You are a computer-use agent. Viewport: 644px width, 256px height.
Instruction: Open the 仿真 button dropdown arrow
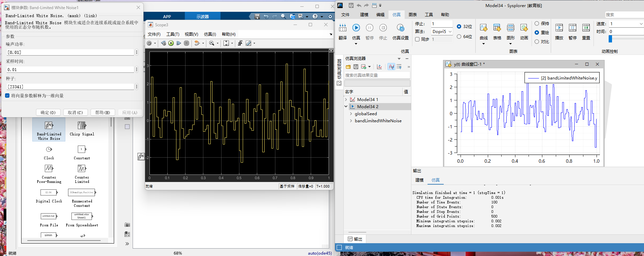coord(356,44)
